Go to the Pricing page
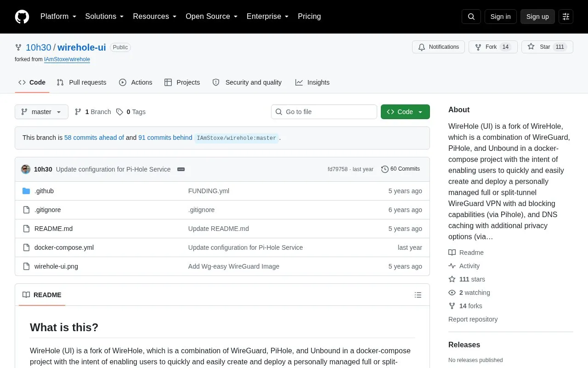Viewport: 588px width, 368px height. (x=309, y=17)
